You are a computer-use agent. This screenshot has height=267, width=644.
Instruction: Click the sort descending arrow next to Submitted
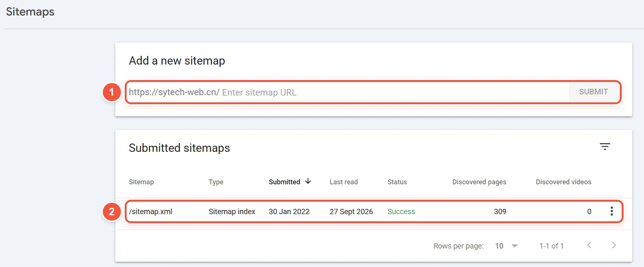click(308, 181)
